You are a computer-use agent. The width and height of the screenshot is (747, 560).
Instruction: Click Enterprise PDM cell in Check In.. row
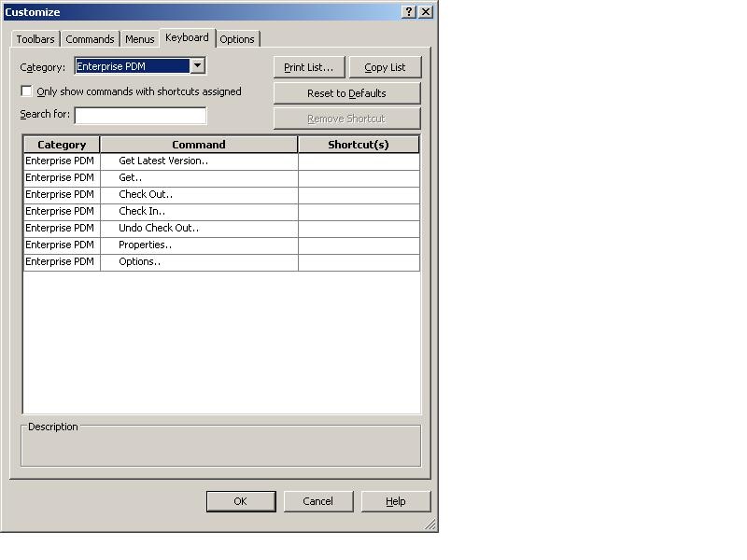(62, 212)
